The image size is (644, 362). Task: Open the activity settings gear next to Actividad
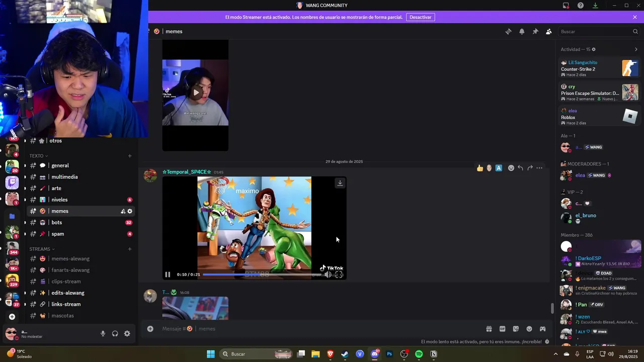click(x=594, y=49)
